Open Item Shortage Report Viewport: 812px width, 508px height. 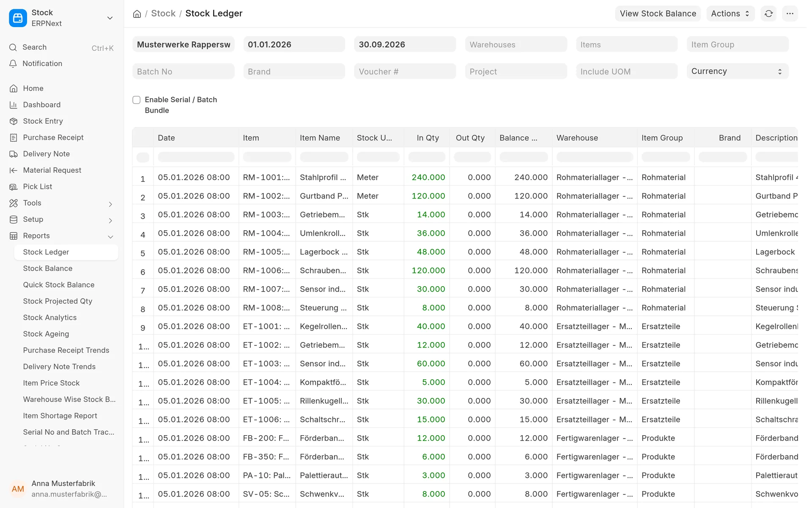60,416
